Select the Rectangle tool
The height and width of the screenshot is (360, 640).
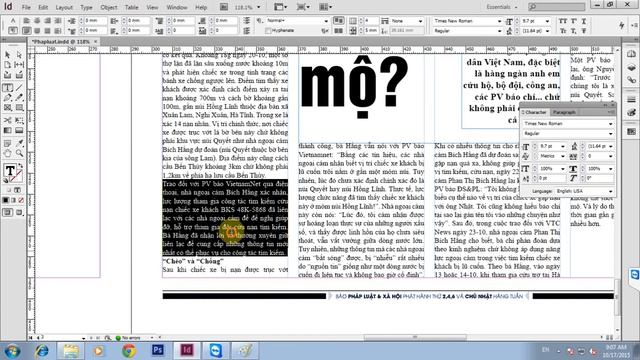coord(19,108)
